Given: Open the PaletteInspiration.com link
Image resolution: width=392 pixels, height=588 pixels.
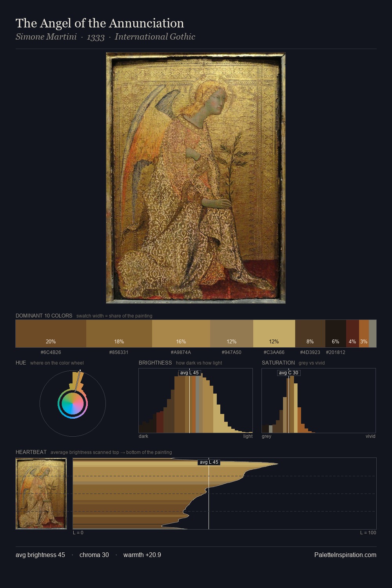Looking at the screenshot, I should point(345,555).
